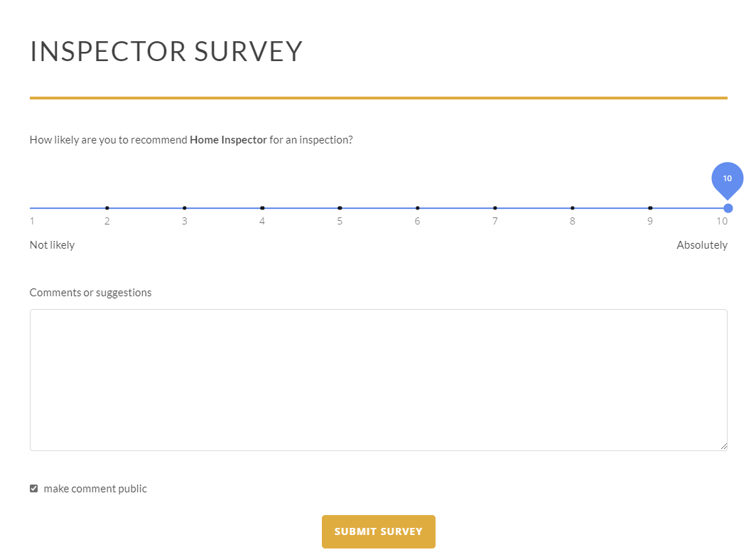Click the textarea resize handle corner

(x=724, y=447)
